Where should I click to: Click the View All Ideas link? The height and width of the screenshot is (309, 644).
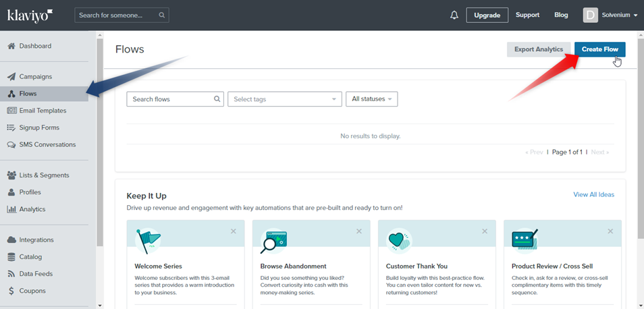click(x=594, y=194)
